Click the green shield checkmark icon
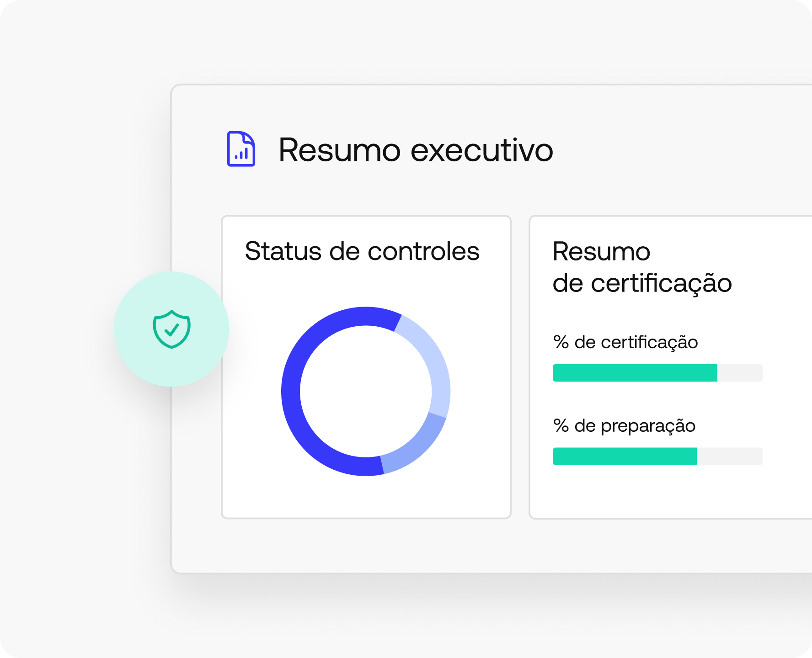Viewport: 812px width, 658px height. (x=171, y=329)
